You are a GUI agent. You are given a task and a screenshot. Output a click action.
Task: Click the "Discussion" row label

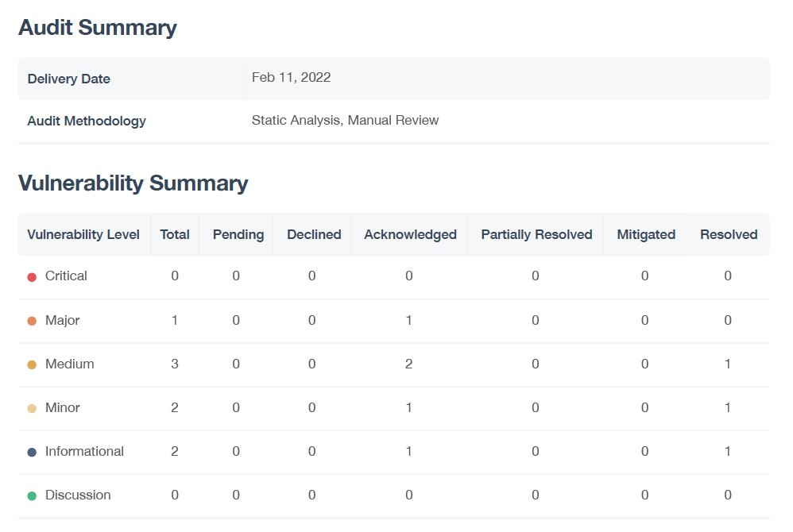point(78,495)
